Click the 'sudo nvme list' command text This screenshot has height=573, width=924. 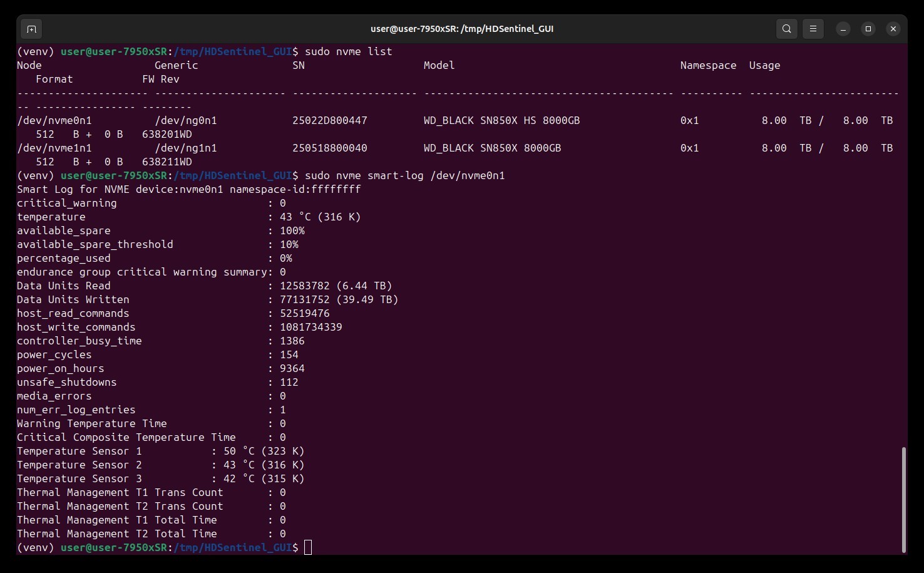[x=349, y=51]
